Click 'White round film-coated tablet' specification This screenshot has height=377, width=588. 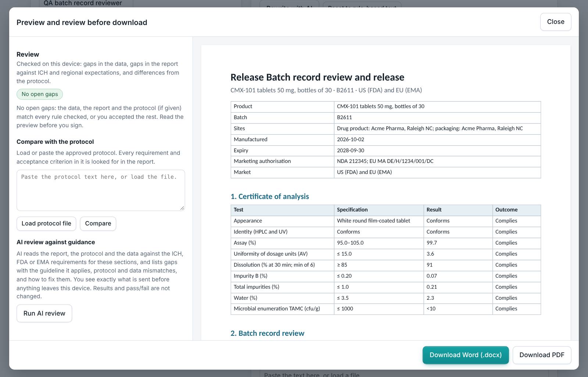click(373, 221)
